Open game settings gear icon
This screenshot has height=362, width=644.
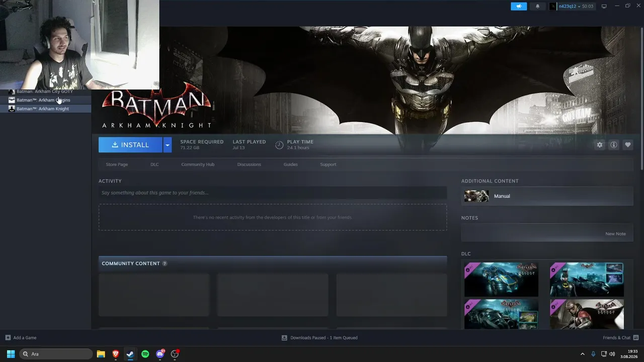pyautogui.click(x=600, y=145)
